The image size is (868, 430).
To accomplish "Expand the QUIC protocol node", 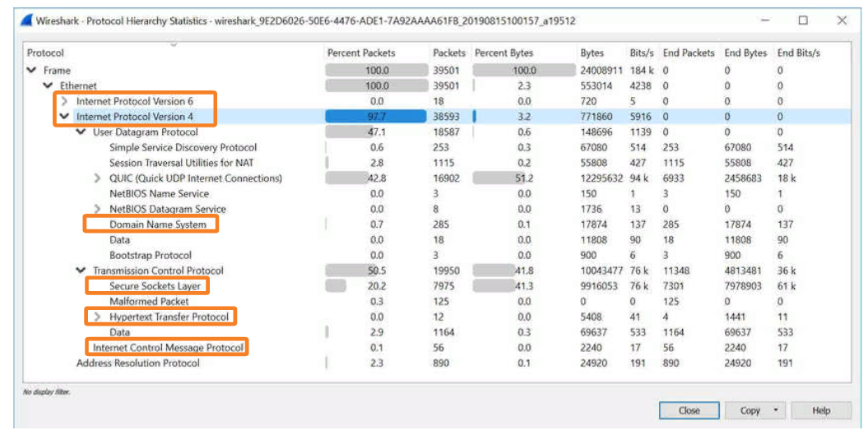I will pos(97,178).
